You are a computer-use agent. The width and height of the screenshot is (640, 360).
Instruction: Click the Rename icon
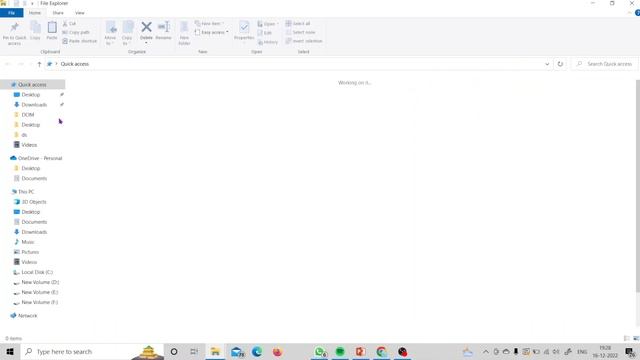click(164, 27)
